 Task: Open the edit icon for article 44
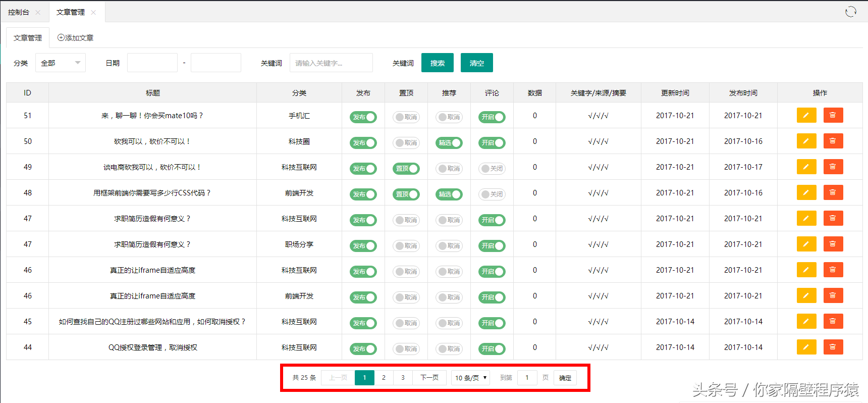click(806, 347)
